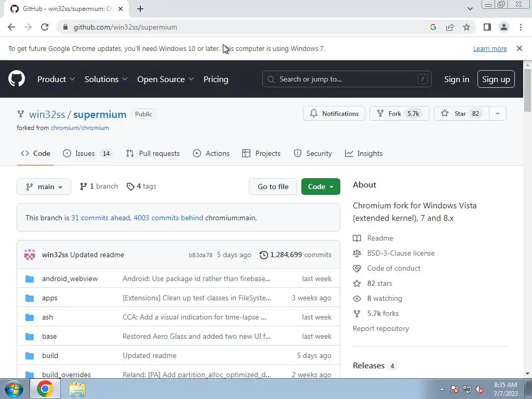View 31 commits ahead link
This screenshot has height=399, width=532.
coord(100,218)
